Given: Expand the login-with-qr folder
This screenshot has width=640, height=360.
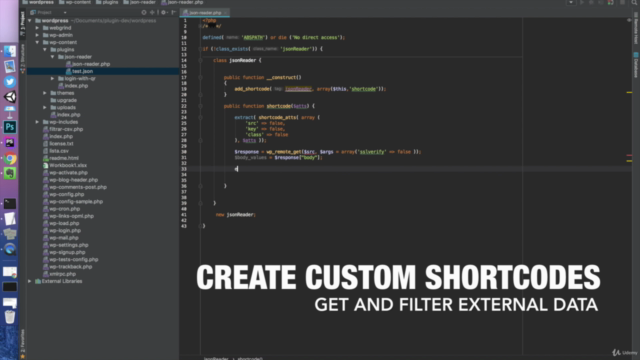Looking at the screenshot, I should [x=52, y=78].
